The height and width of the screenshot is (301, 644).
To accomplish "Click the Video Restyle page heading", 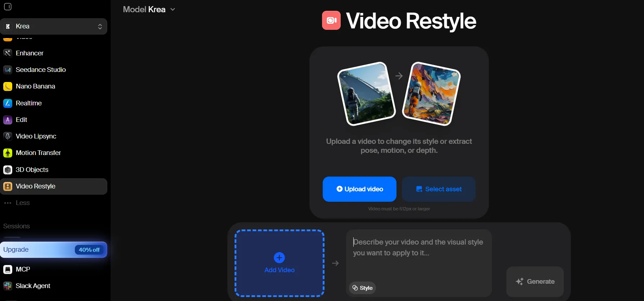I will 411,21.
